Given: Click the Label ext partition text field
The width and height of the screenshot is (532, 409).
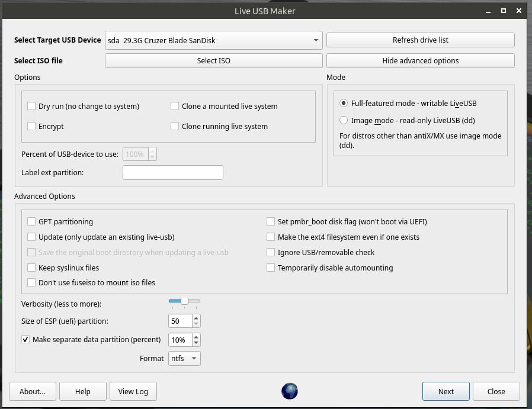Looking at the screenshot, I should coord(173,172).
